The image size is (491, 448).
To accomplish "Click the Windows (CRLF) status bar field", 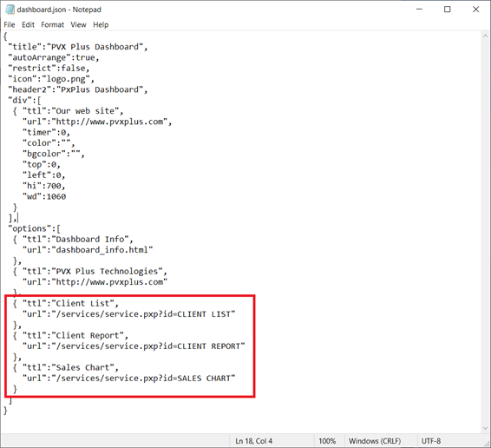I will [375, 441].
